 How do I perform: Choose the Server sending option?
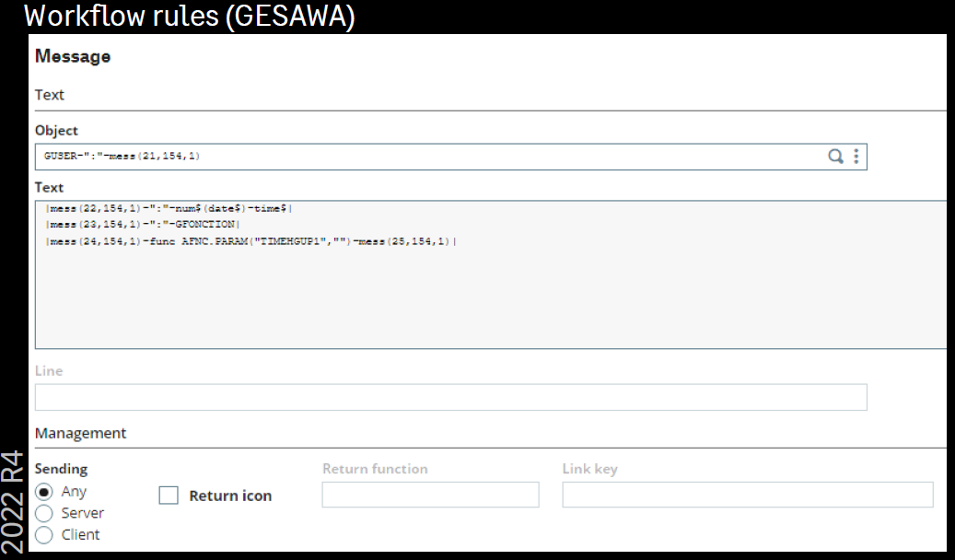click(43, 513)
